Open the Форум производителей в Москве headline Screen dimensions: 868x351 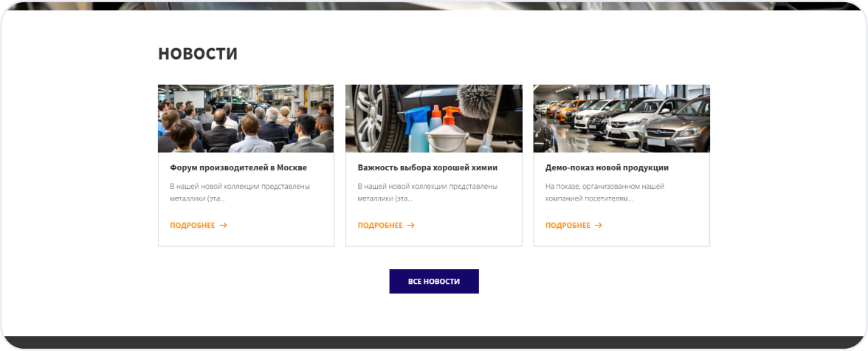point(238,167)
